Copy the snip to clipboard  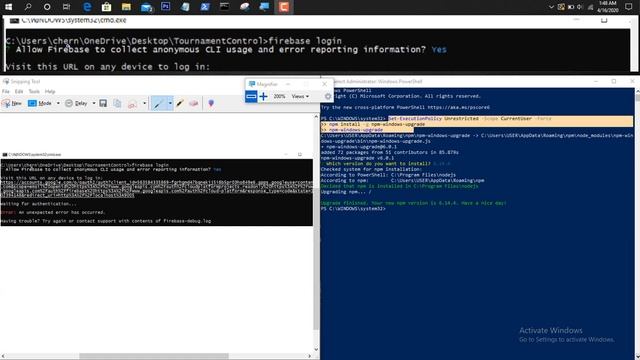click(117, 104)
